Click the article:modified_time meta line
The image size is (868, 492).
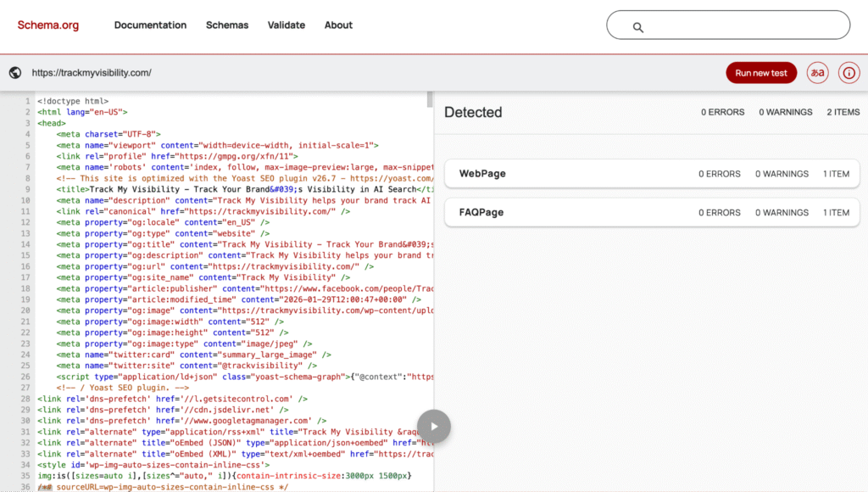coord(238,299)
